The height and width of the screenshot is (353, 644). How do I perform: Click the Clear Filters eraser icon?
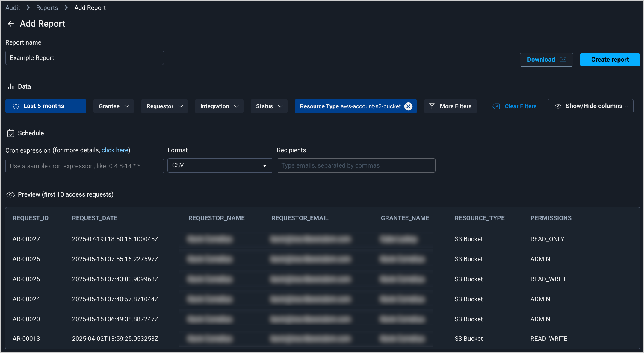coord(496,106)
